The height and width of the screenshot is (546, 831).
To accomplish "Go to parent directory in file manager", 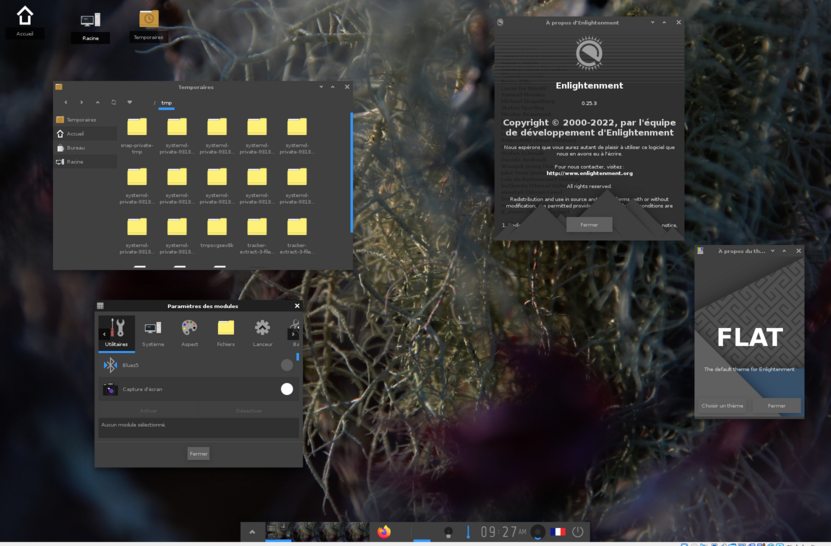I will (98, 102).
